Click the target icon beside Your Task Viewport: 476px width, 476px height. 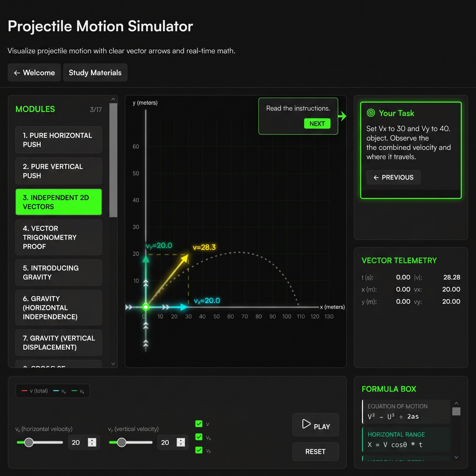(371, 113)
